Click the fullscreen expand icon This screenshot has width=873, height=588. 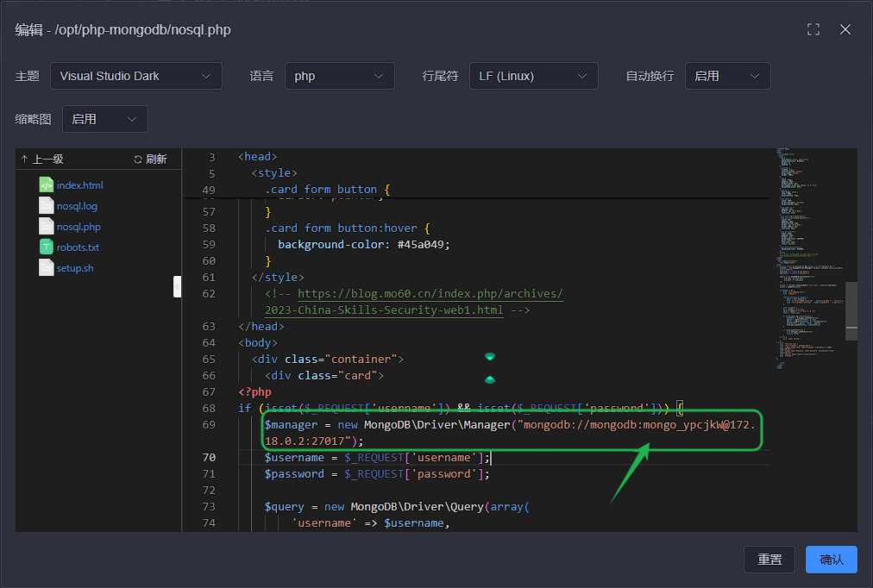[x=813, y=29]
